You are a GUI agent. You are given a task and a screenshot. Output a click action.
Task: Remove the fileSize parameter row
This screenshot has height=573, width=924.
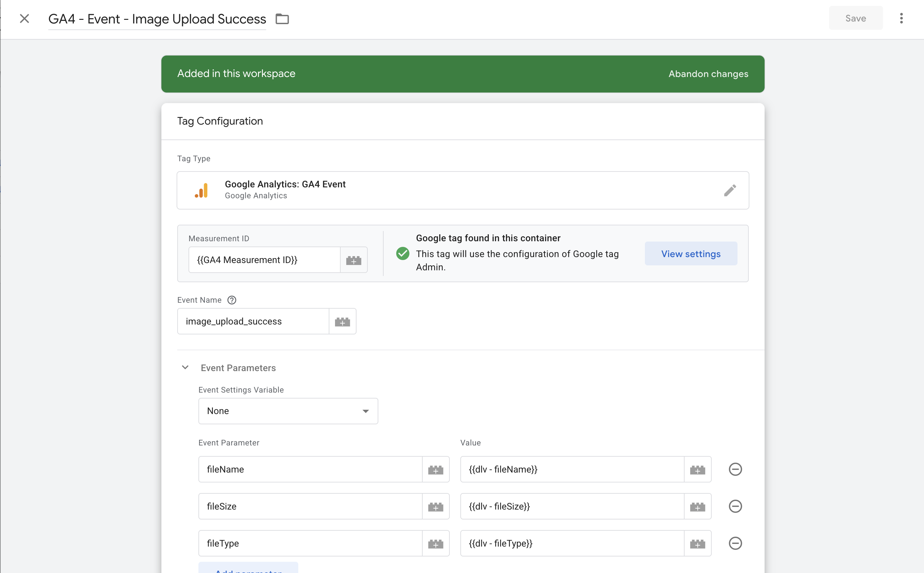(x=735, y=506)
